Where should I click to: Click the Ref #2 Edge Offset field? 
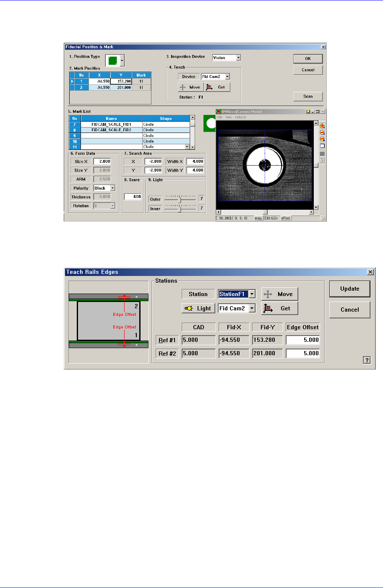tap(303, 354)
